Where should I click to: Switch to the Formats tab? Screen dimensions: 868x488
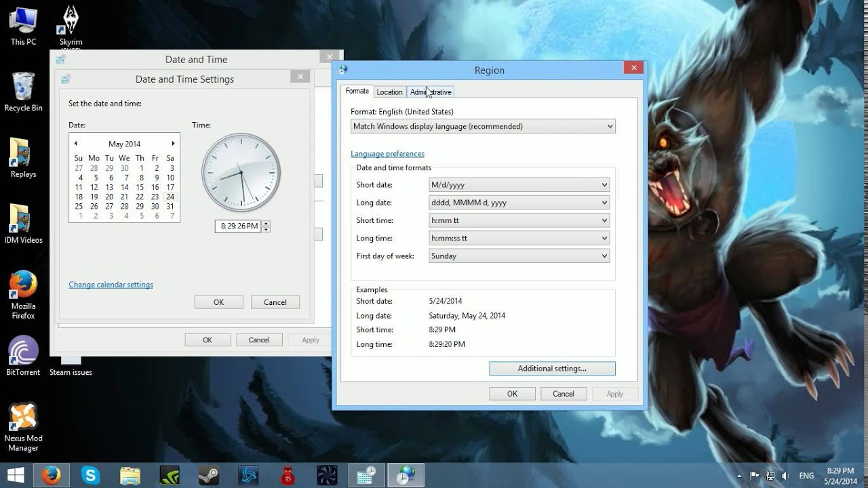tap(357, 91)
